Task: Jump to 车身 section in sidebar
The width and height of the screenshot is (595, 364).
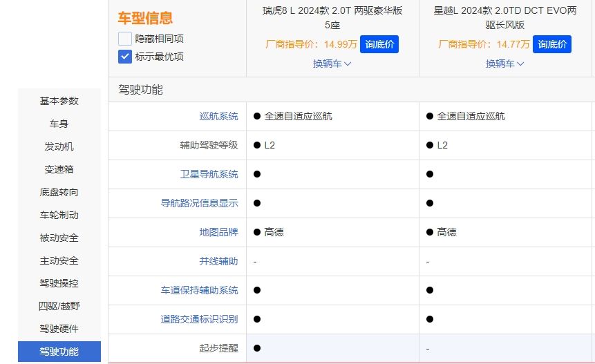Action: coord(59,124)
